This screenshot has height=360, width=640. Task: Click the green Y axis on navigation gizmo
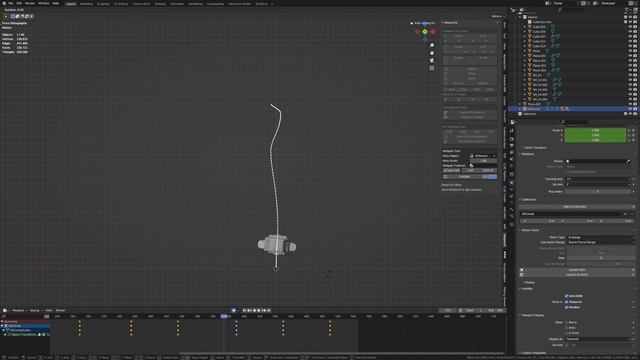point(425,31)
